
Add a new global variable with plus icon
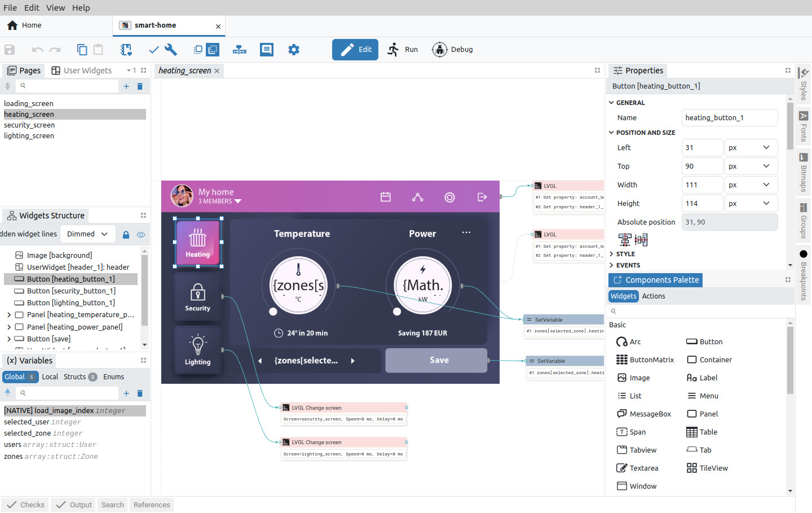click(126, 393)
